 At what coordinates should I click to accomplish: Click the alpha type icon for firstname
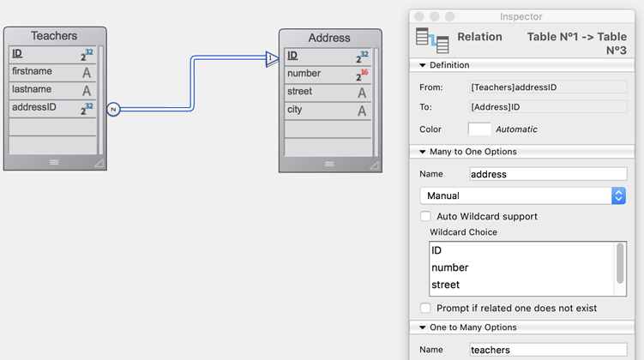(x=87, y=73)
